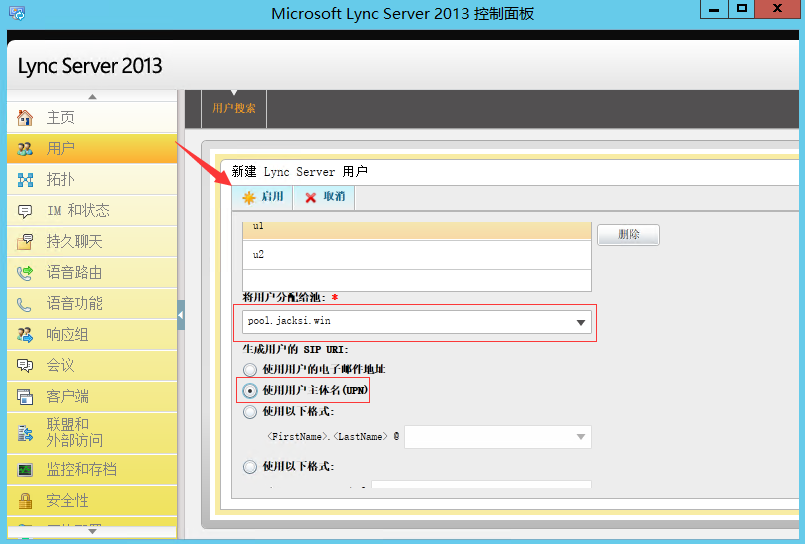805x544 pixels.
Task: Click the sidebar scroll down arrow
Action: click(92, 532)
